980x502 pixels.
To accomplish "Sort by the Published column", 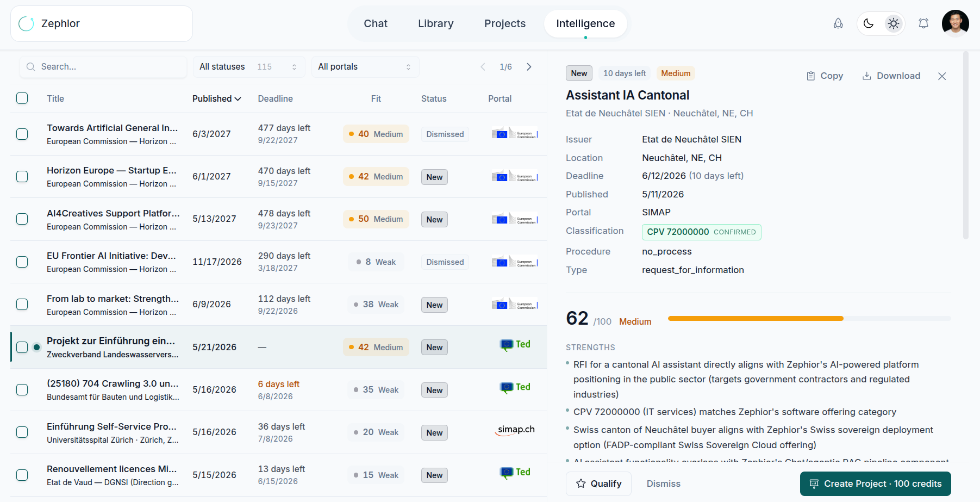I will [x=216, y=98].
